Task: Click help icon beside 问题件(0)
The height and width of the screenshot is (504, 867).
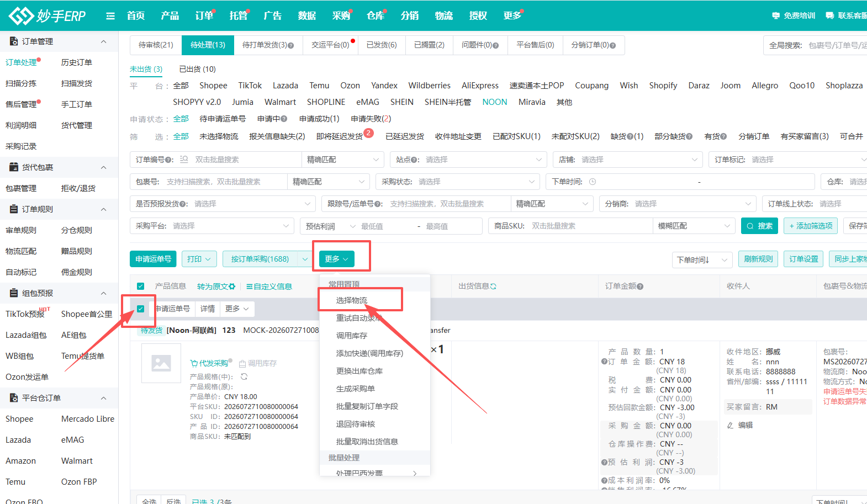Action: [x=496, y=45]
